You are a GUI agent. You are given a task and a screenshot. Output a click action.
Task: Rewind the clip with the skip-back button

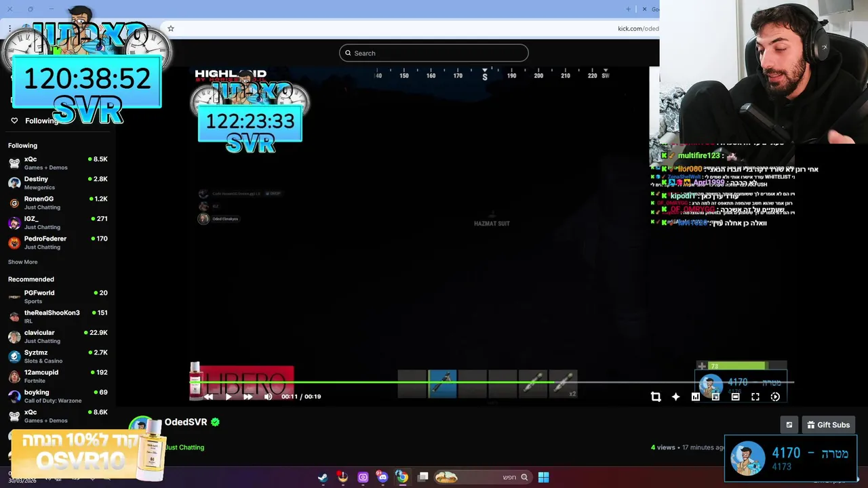coord(208,396)
